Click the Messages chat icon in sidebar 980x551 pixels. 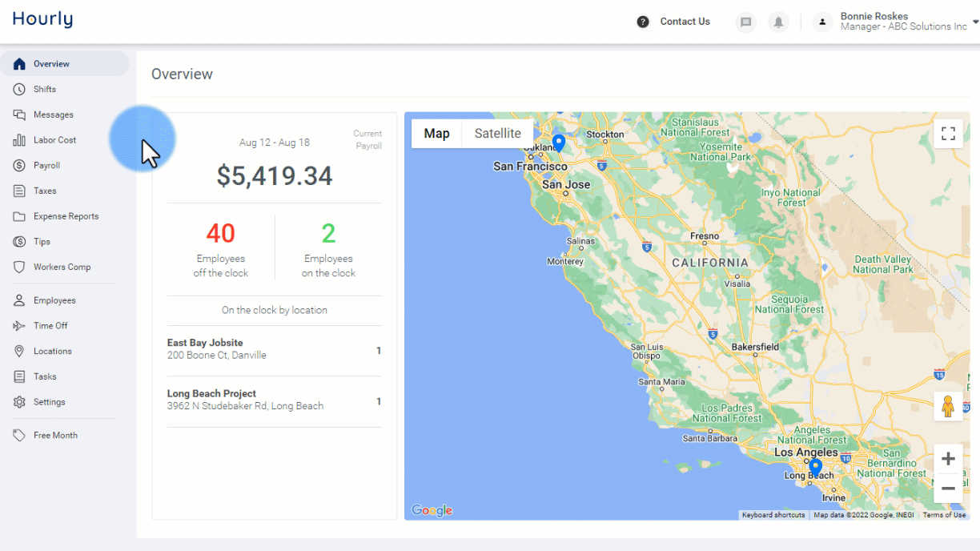[x=19, y=115]
